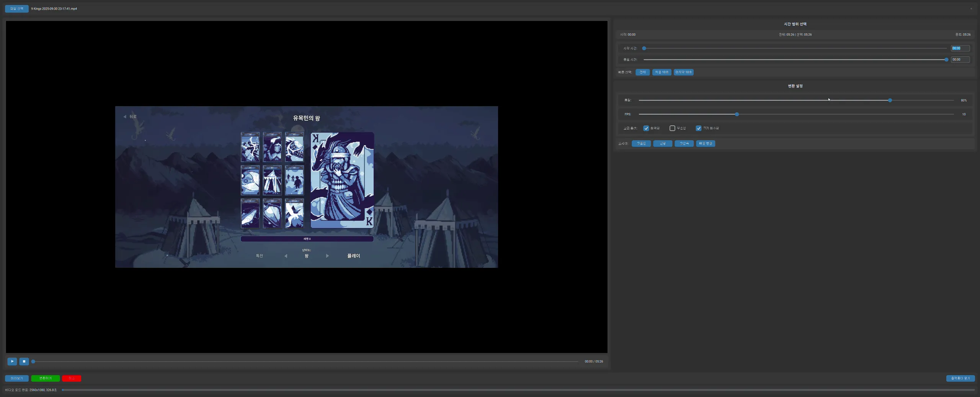Click the 파일 선택 button
Image resolution: width=980 pixels, height=397 pixels.
coord(17,9)
